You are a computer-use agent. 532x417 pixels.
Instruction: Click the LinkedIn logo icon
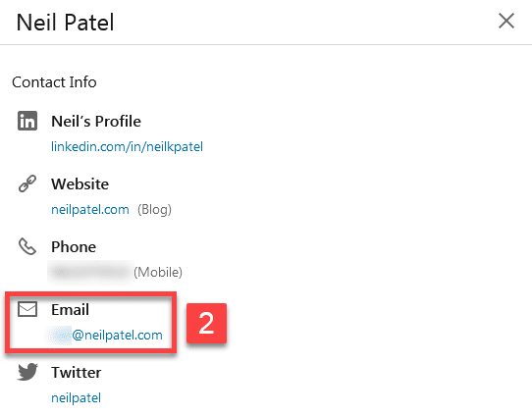[x=27, y=121]
